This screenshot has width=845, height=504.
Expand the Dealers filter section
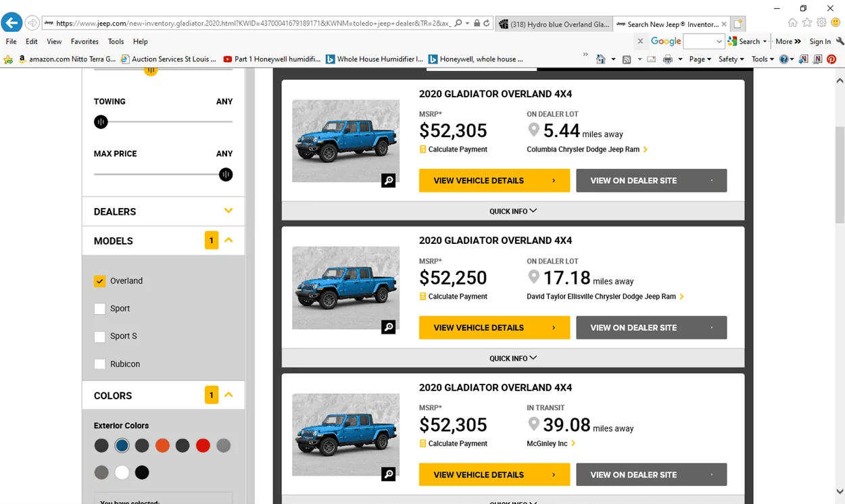point(228,211)
